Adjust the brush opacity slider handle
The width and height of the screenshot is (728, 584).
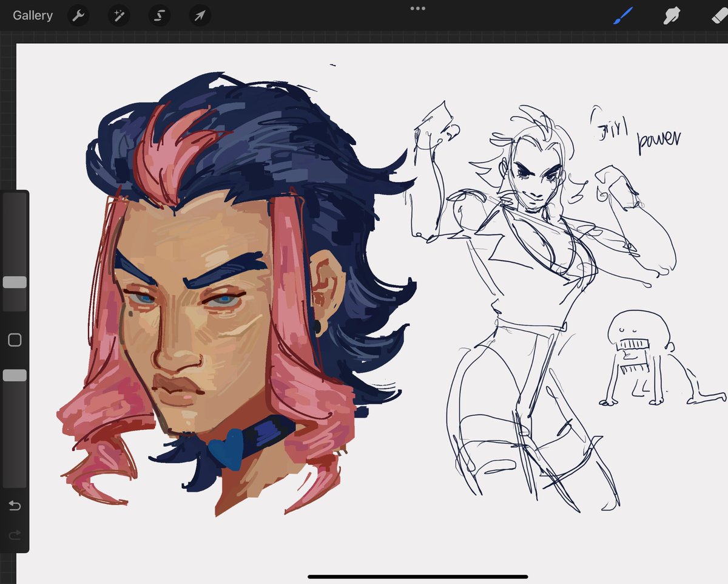tap(15, 375)
